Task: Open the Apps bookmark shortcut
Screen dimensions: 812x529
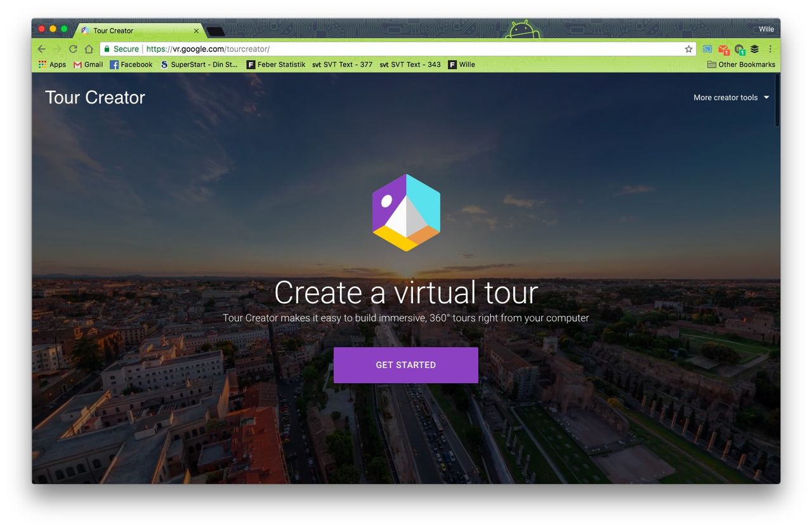Action: point(52,65)
